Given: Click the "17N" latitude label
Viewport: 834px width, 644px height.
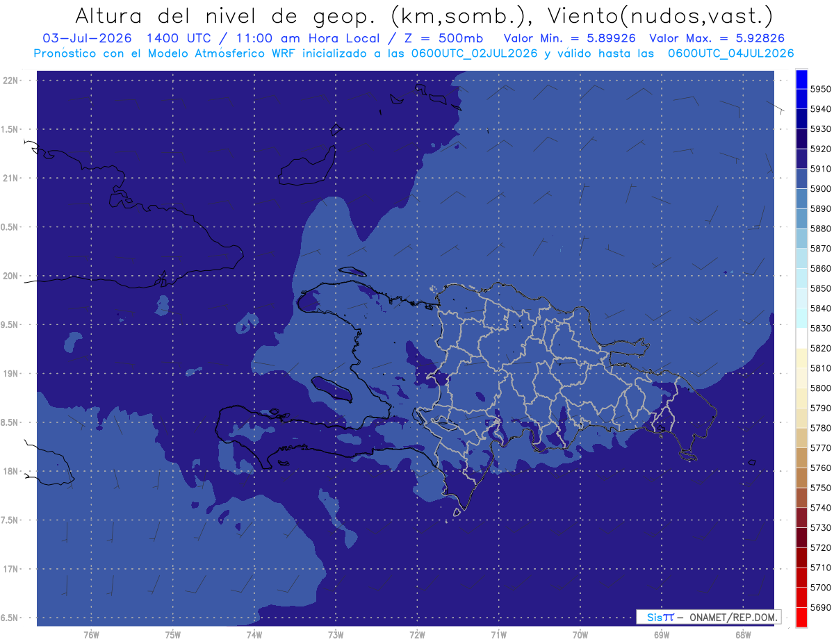Looking at the screenshot, I should click(10, 569).
